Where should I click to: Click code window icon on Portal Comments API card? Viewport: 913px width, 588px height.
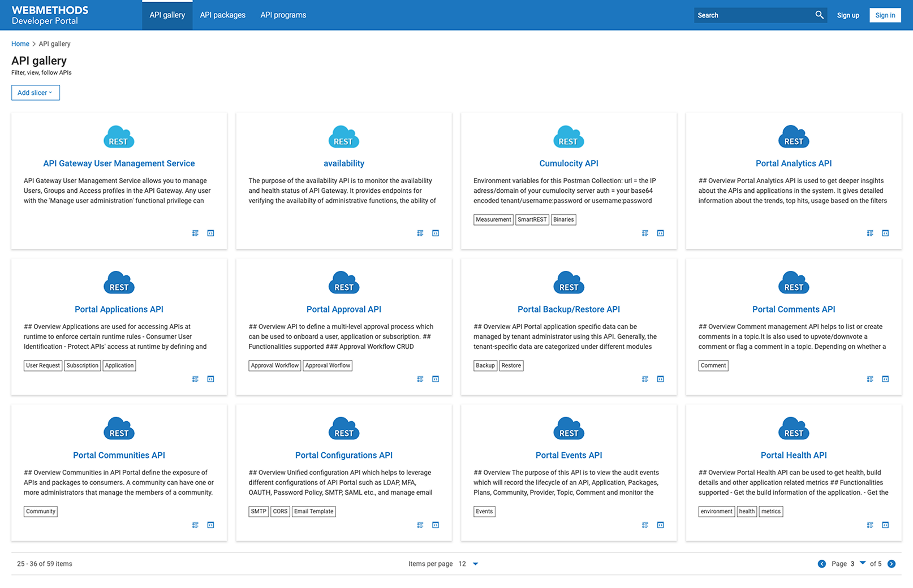(885, 379)
